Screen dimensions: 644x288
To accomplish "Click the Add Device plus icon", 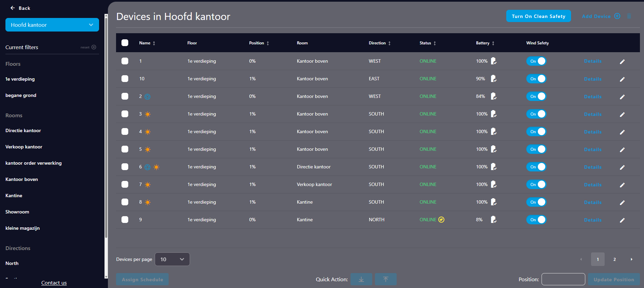I will pos(617,16).
